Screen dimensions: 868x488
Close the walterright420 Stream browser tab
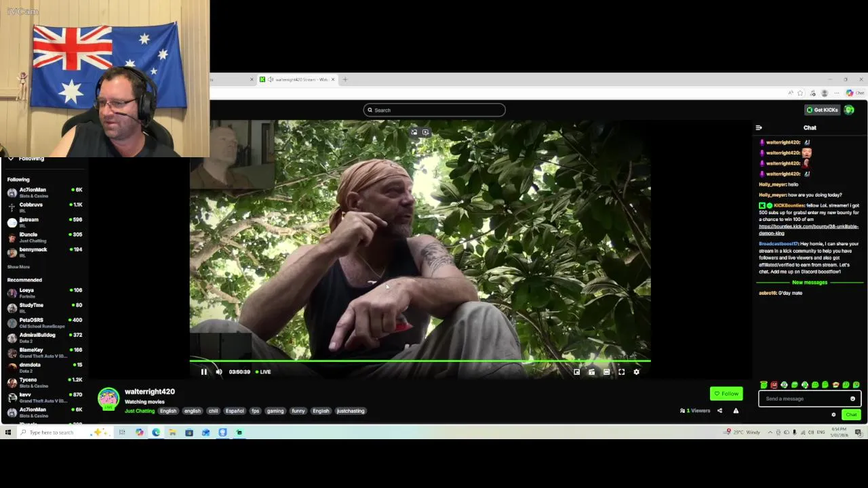(x=333, y=79)
